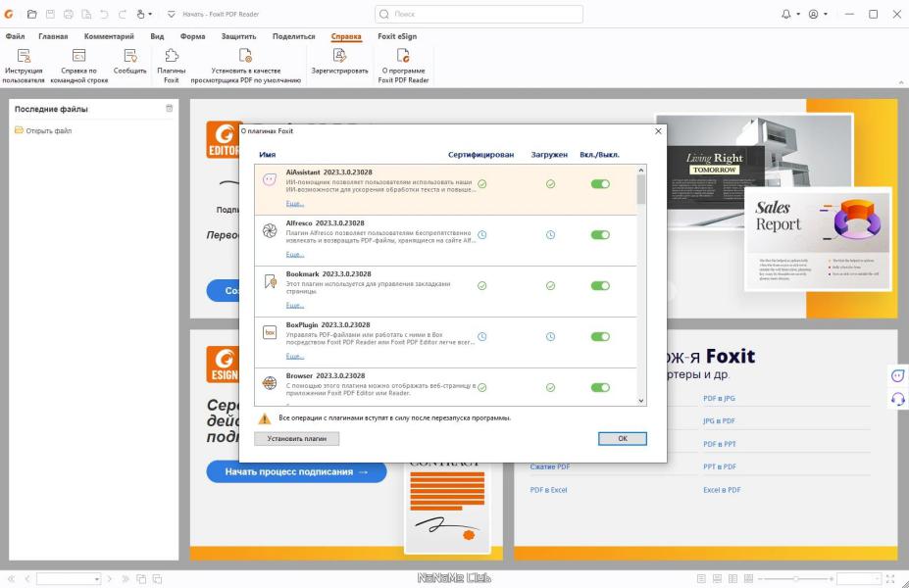Viewport: 909px width, 588px height.
Task: Go to the last page using the status bar's double right arrow
Action: point(126,579)
